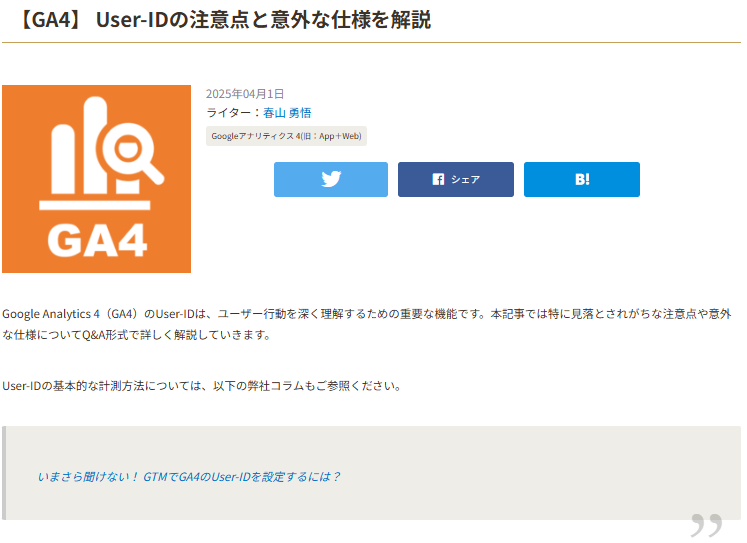
Task: Click the published date 2025年04月1日
Action: point(245,93)
